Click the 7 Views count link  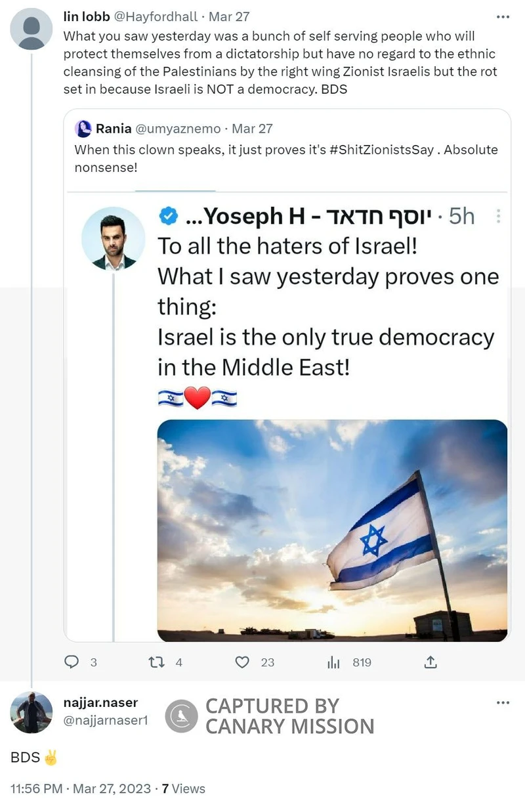click(184, 788)
